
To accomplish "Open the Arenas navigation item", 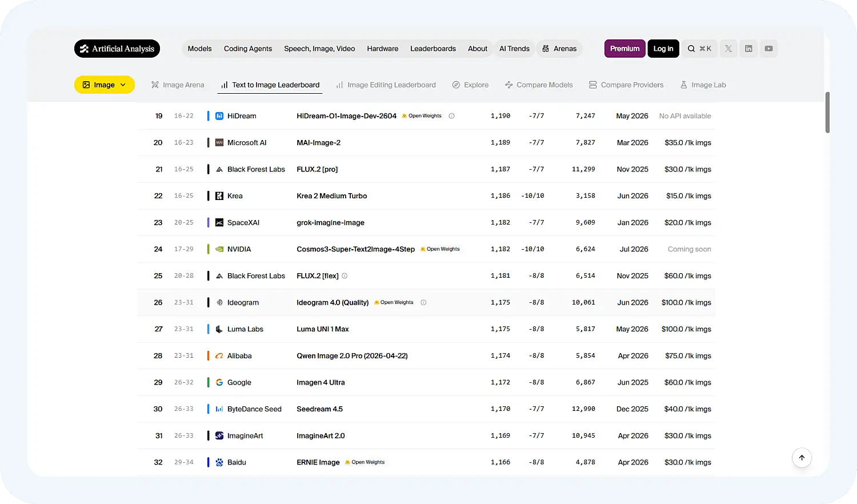I will [x=559, y=49].
